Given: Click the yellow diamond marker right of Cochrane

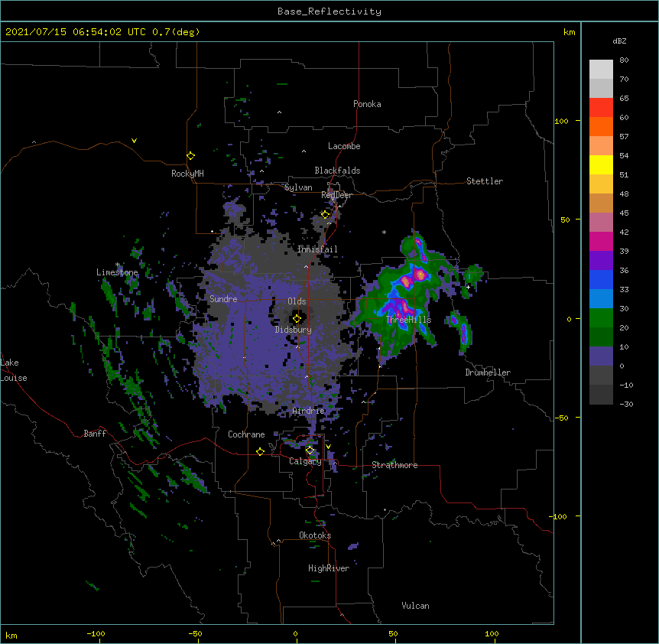Looking at the screenshot, I should click(x=260, y=452).
